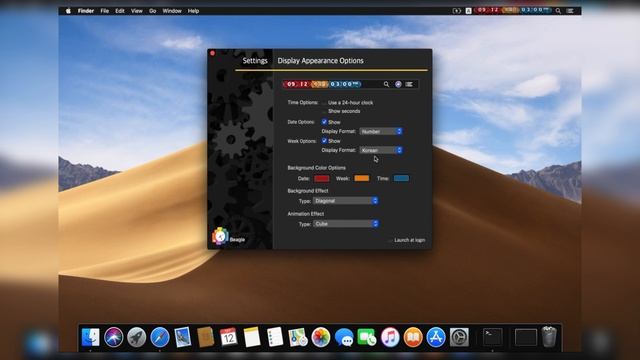Image resolution: width=640 pixels, height=360 pixels.
Task: Click orange week widget in menu bar
Action: point(510,10)
